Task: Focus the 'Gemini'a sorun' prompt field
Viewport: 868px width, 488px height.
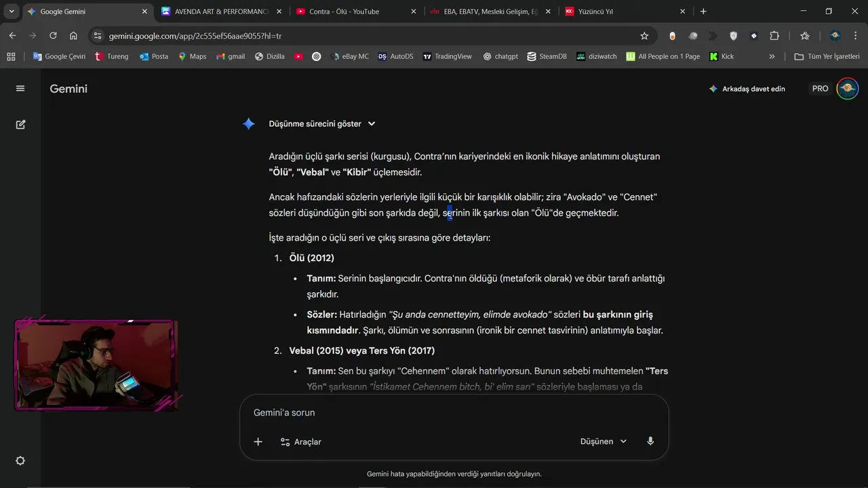Action: pos(454,412)
